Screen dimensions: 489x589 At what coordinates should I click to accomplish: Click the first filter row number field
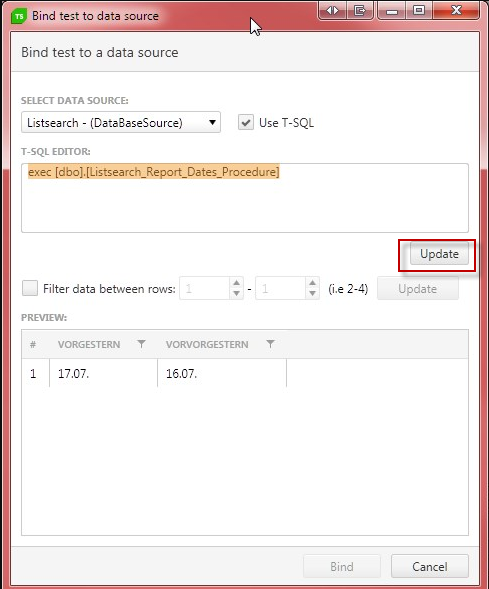click(x=205, y=288)
